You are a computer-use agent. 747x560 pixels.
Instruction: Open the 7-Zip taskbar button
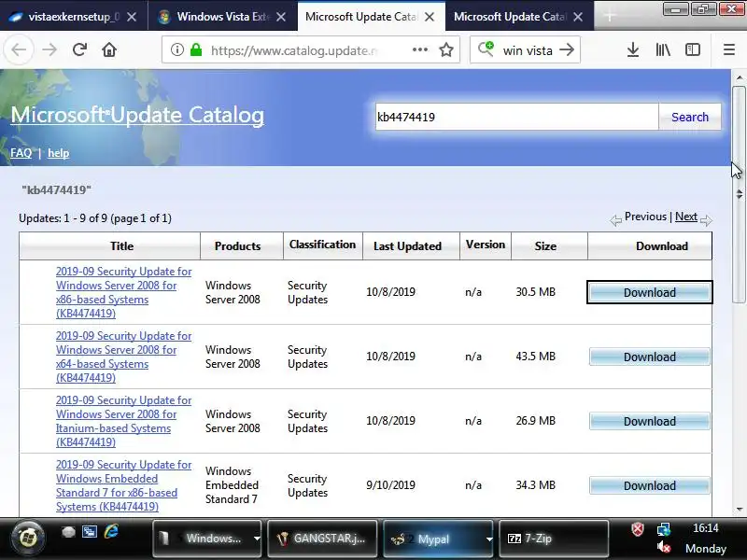tap(553, 539)
